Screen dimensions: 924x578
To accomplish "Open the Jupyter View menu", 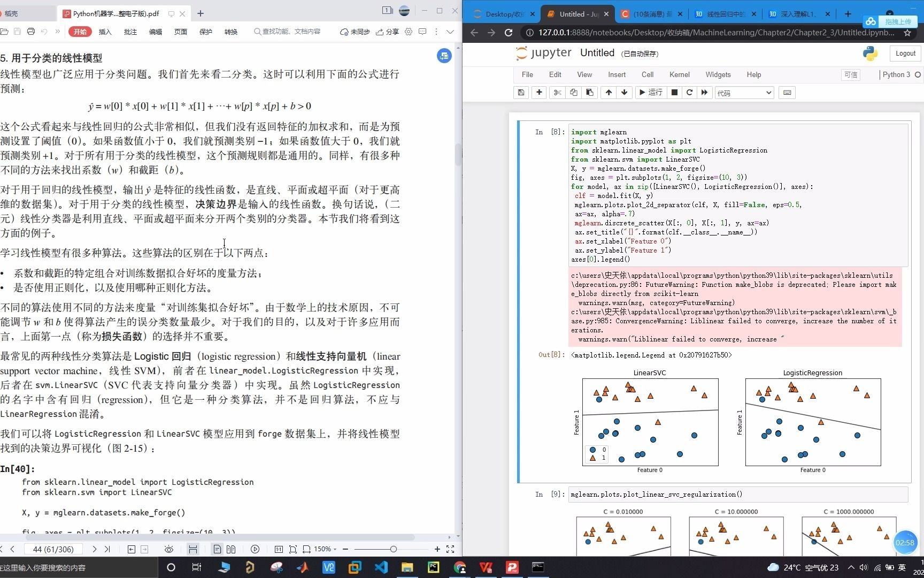I will (x=584, y=74).
